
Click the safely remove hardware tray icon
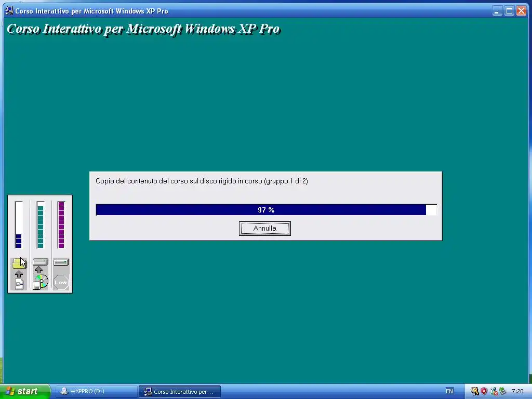(x=502, y=391)
